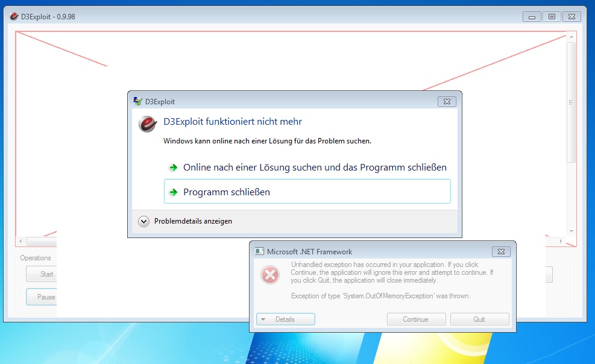Click Pause button in Operations group
Screen dimensions: 595x364
tap(42, 297)
